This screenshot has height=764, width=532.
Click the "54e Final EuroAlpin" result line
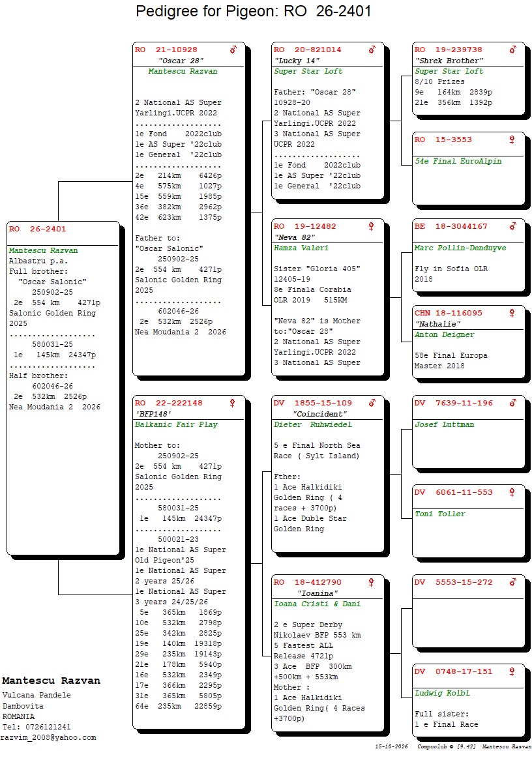click(x=458, y=161)
